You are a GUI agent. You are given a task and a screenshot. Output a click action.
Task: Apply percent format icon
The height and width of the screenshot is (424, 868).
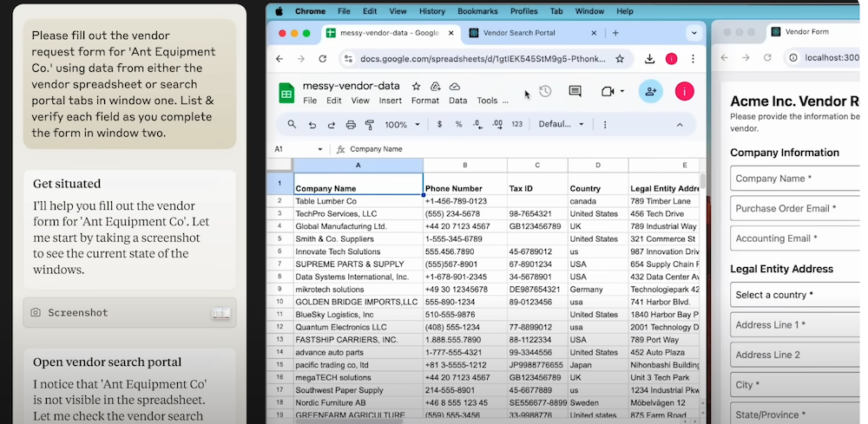point(458,124)
